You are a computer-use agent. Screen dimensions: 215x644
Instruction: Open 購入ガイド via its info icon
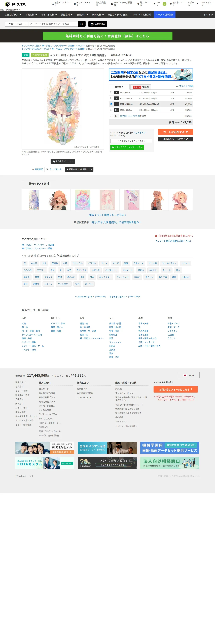pos(138,4)
